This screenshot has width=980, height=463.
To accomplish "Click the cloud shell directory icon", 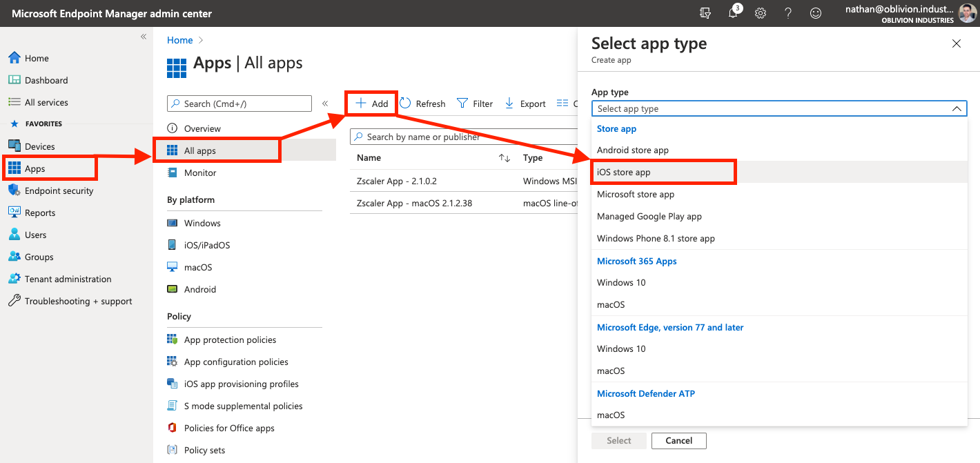I will click(705, 13).
